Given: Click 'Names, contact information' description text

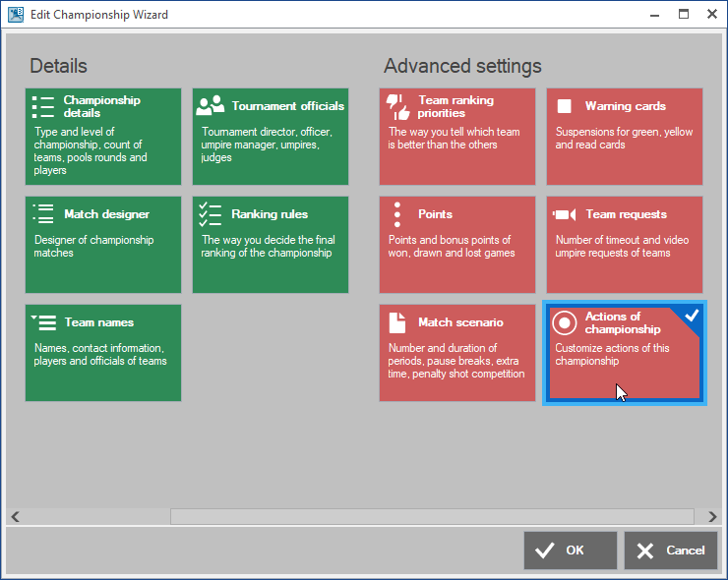Looking at the screenshot, I should click(100, 355).
